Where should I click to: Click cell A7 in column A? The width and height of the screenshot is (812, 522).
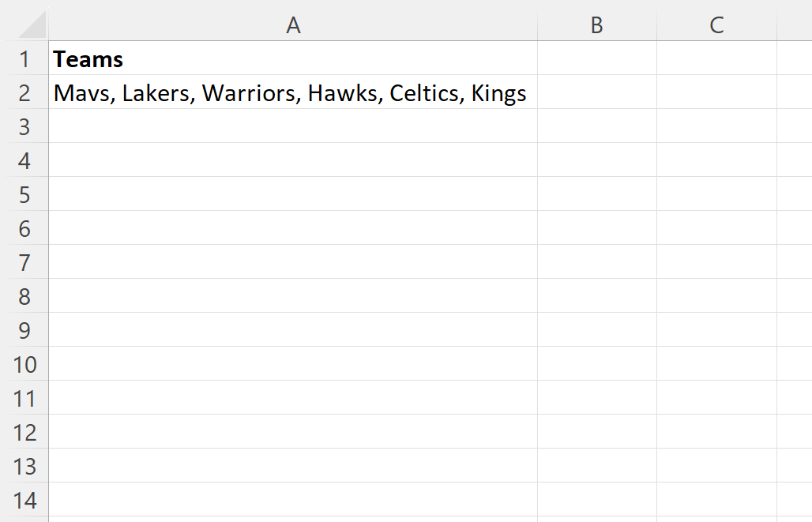click(292, 262)
